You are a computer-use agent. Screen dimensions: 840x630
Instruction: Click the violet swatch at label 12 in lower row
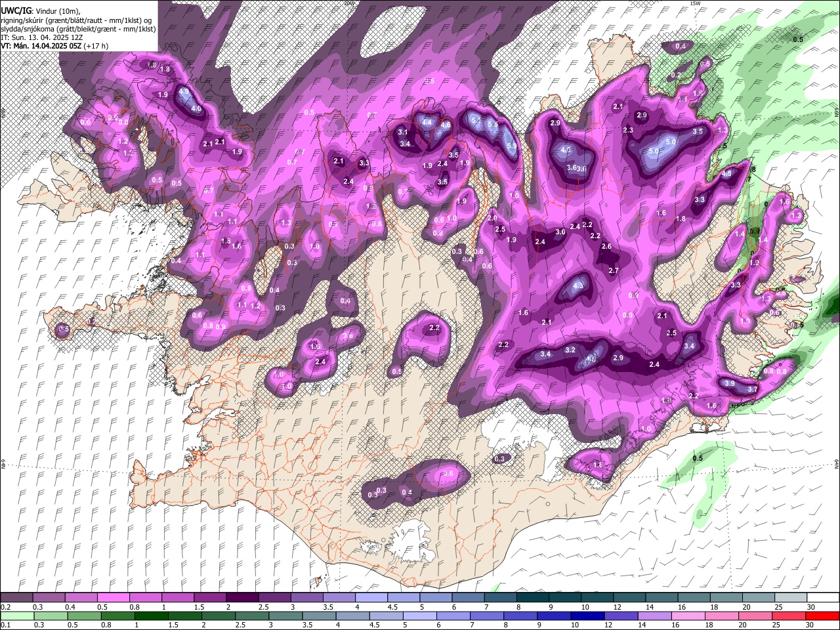tap(621, 616)
